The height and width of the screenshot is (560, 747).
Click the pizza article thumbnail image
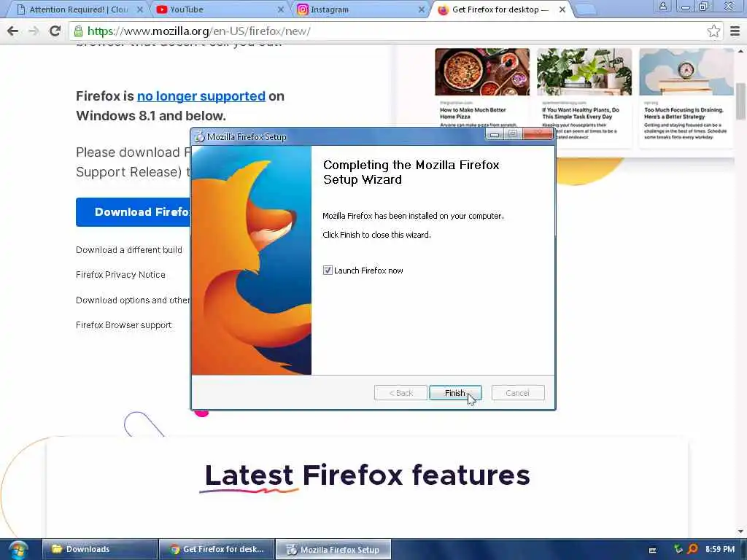coord(482,72)
